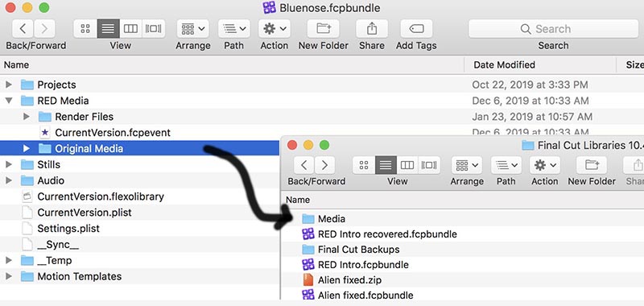Select RED Intro.fcpbundle library icon
Viewport: 644px width, 306px height.
(308, 264)
